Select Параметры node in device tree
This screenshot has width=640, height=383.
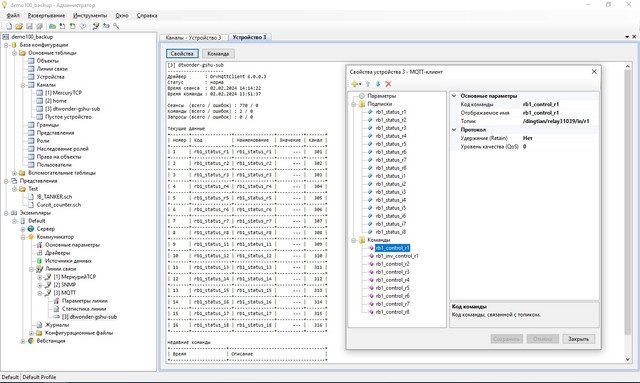coord(381,96)
